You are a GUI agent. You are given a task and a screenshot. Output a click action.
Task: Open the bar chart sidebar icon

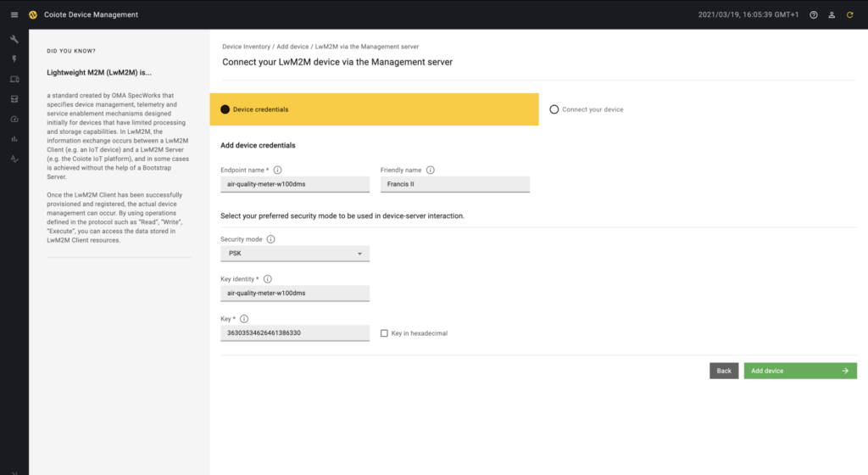(x=14, y=138)
